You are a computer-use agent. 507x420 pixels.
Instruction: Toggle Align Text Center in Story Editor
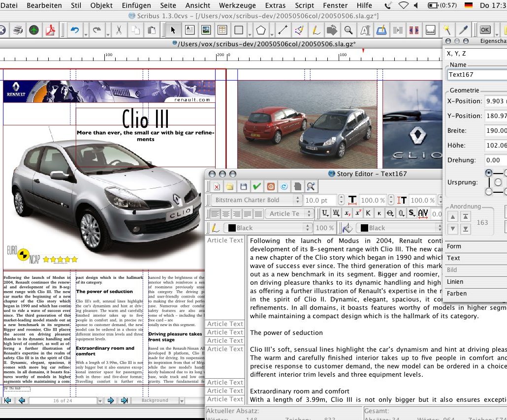226,213
